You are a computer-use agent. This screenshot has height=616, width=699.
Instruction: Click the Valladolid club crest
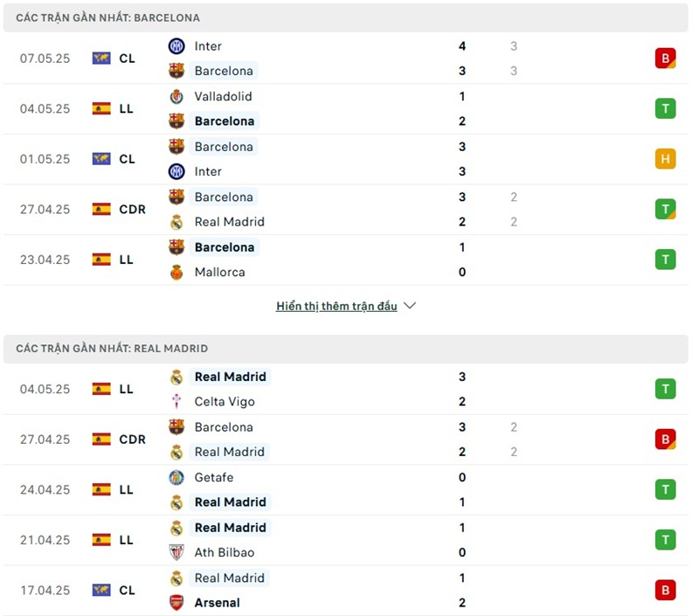point(176,97)
